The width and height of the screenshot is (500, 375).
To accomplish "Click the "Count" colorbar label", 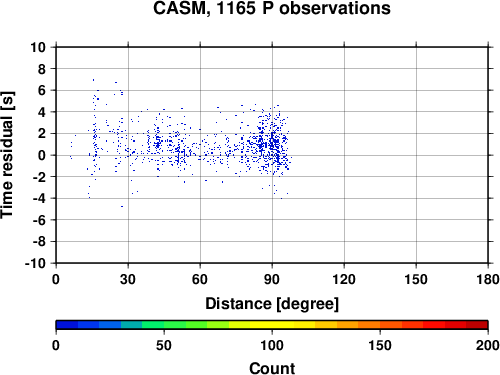I will [x=272, y=368].
